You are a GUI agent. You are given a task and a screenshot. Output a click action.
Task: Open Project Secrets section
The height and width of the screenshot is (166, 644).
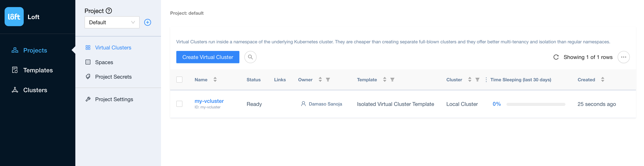113,77
